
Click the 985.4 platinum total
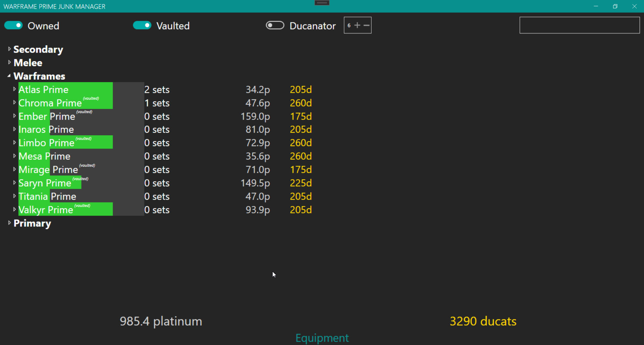[161, 321]
